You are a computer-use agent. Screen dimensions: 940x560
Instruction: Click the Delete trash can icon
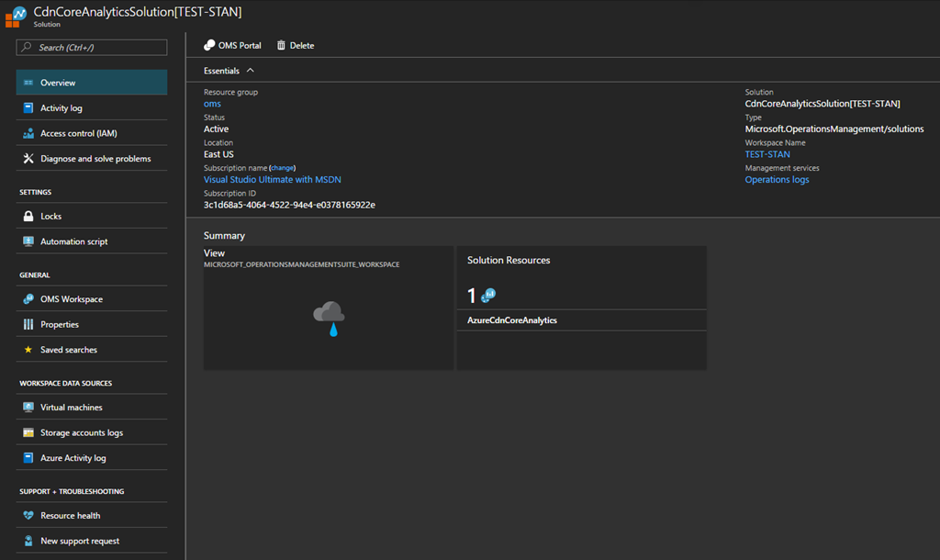pyautogui.click(x=281, y=45)
